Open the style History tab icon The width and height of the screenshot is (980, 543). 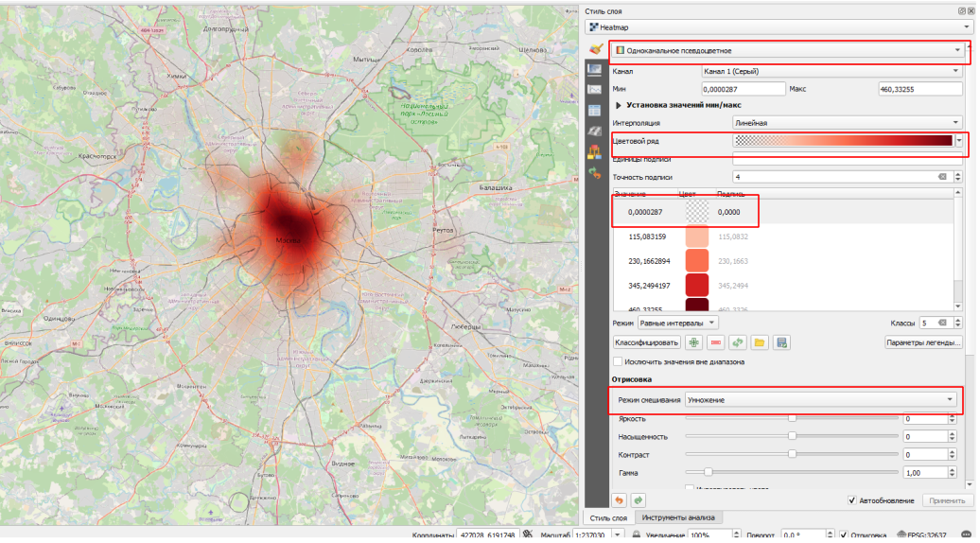(594, 173)
